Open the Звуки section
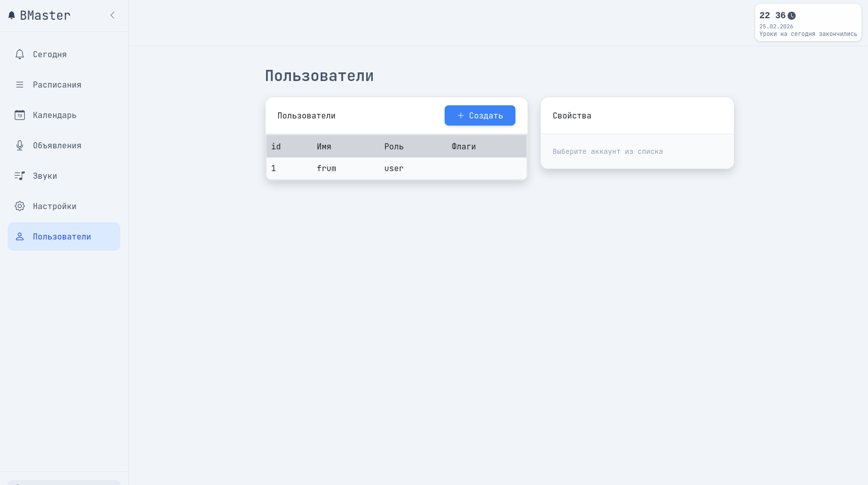Screen dimensions: 868x485 [45, 176]
